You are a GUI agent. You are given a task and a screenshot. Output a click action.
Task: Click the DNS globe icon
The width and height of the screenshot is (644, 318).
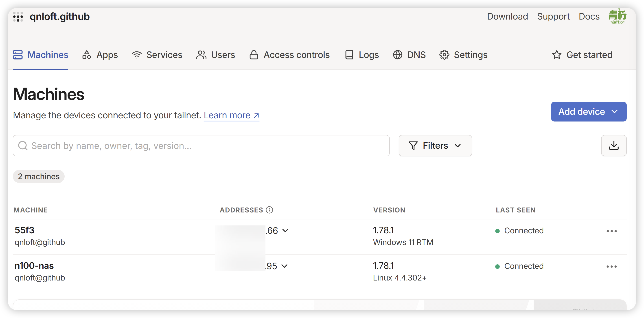pyautogui.click(x=397, y=55)
